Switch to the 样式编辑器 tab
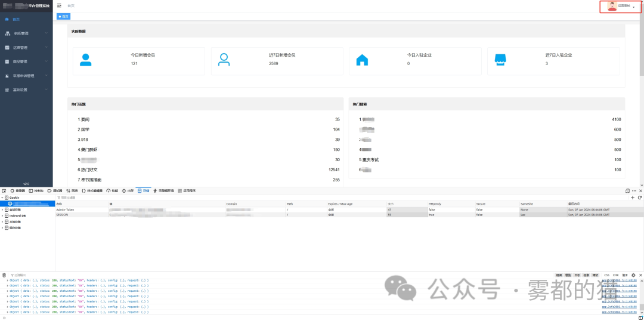Viewport: 644px width, 324px height. pyautogui.click(x=92, y=191)
